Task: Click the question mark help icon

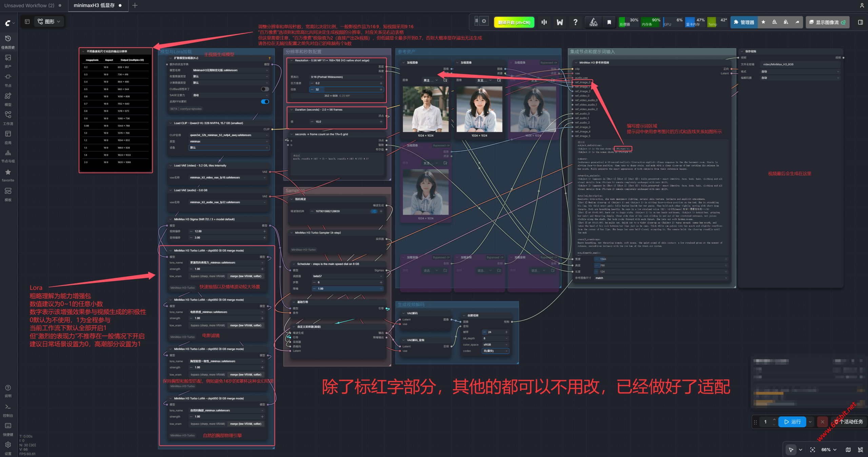Action: (x=575, y=22)
